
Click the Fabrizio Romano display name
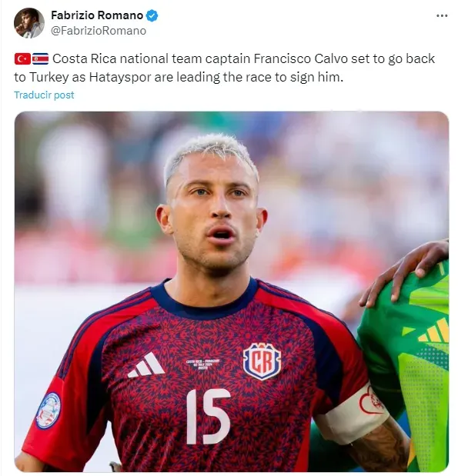pos(97,15)
